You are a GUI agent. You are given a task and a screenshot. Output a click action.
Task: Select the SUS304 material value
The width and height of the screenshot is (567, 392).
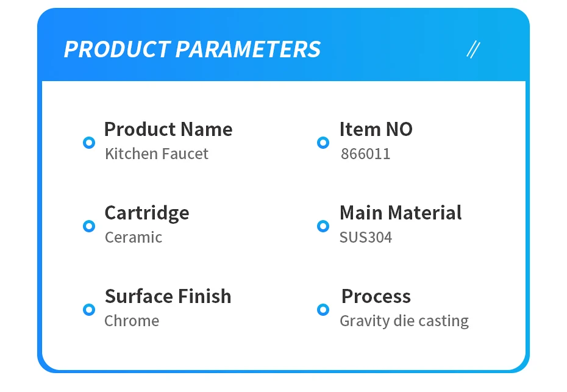click(x=366, y=237)
